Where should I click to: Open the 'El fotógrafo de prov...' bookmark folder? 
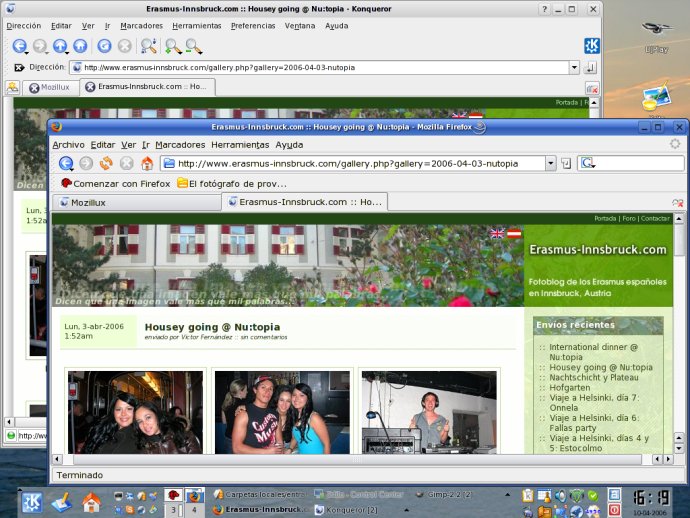coord(231,184)
